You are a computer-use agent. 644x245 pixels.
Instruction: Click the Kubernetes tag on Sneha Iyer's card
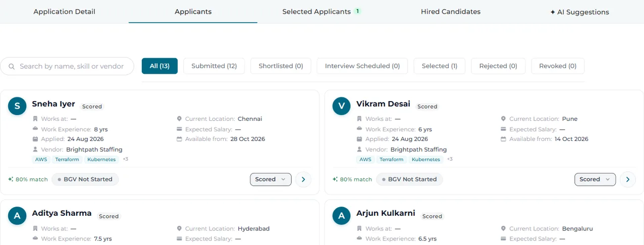click(101, 160)
